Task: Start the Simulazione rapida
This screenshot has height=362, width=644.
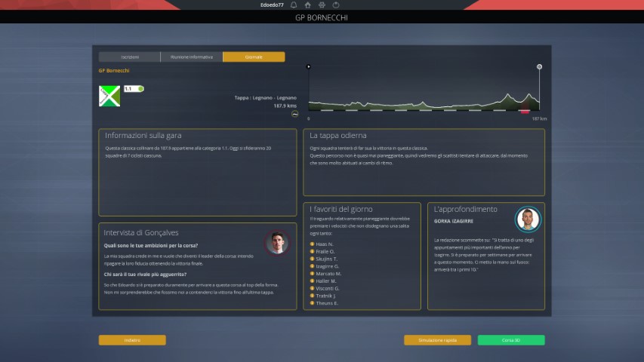Action: click(x=437, y=340)
